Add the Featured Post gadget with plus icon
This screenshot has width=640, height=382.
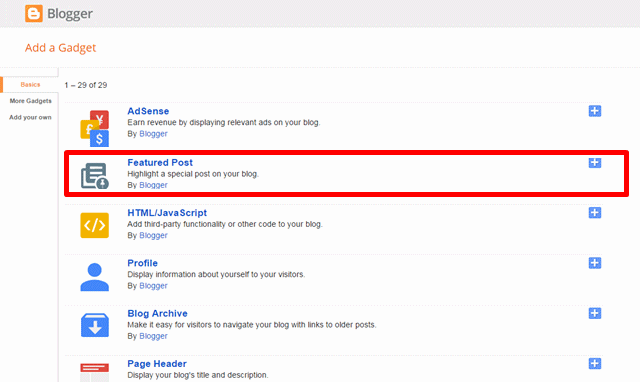coord(595,163)
